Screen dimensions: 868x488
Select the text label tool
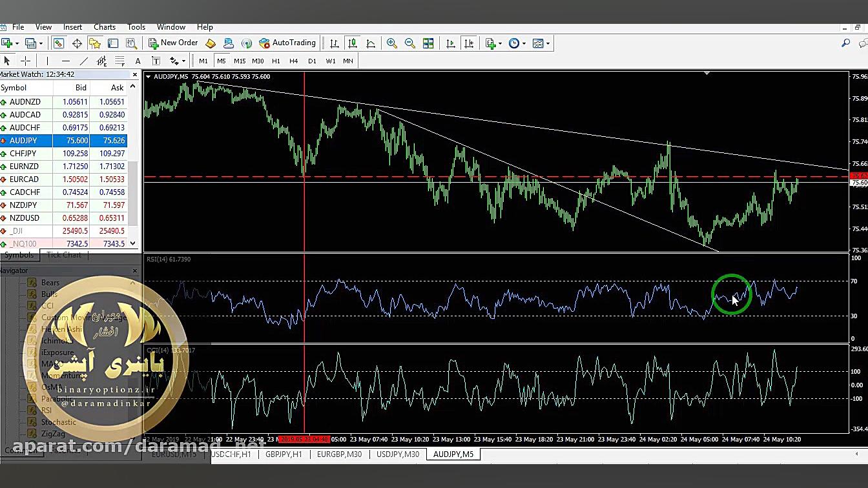(156, 61)
